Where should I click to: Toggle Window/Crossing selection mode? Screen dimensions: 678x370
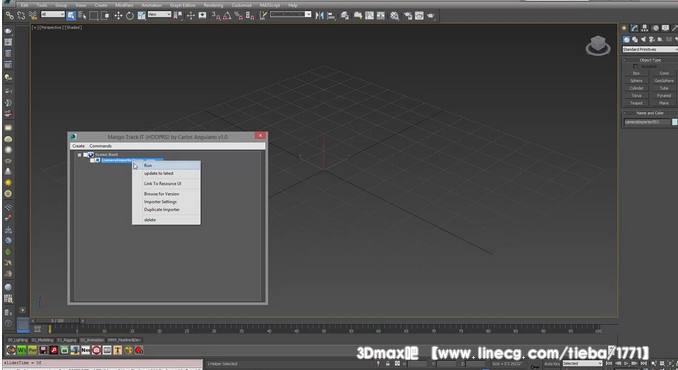coord(105,16)
